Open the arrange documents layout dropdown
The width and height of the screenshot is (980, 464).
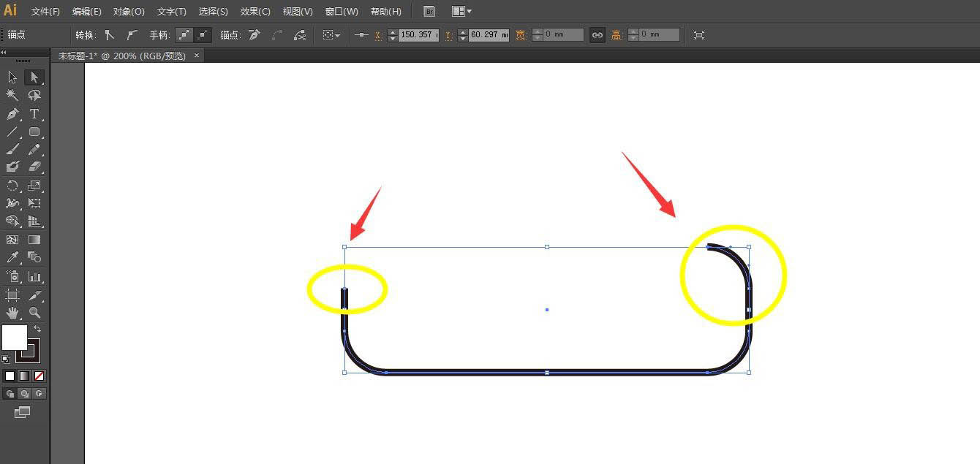pos(461,12)
